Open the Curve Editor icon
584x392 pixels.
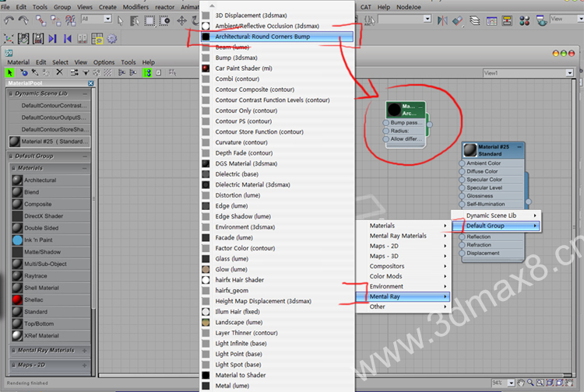491,21
